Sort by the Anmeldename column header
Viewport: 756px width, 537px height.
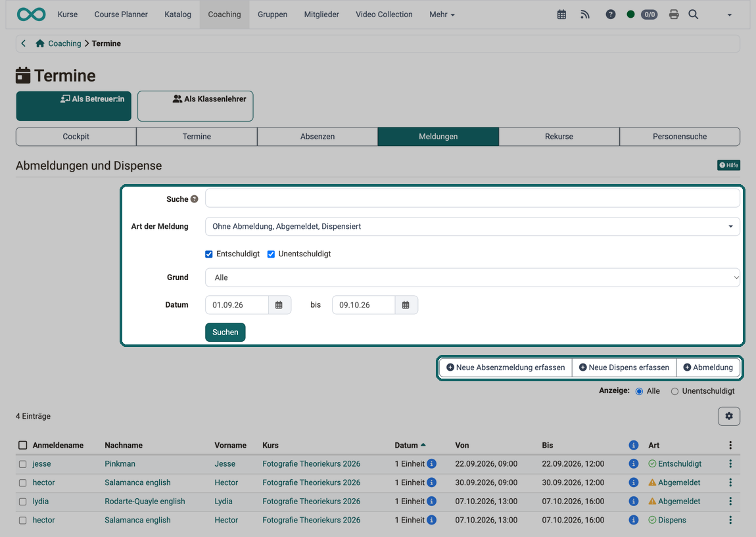(x=58, y=445)
